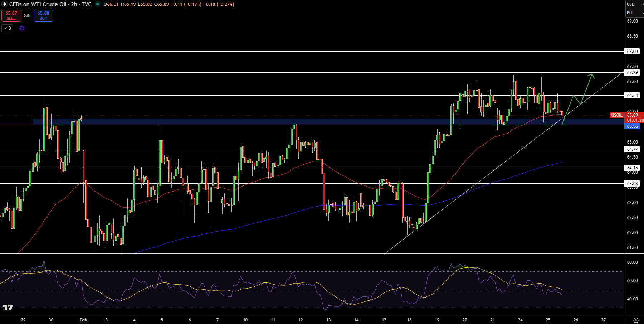This screenshot has height=324, width=644.
Task: Open the USD currency dropdown
Action: 634,4
